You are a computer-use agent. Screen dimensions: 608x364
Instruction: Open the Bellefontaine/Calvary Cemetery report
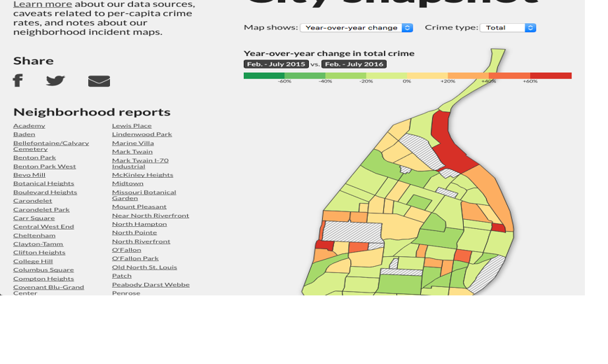[x=51, y=146]
